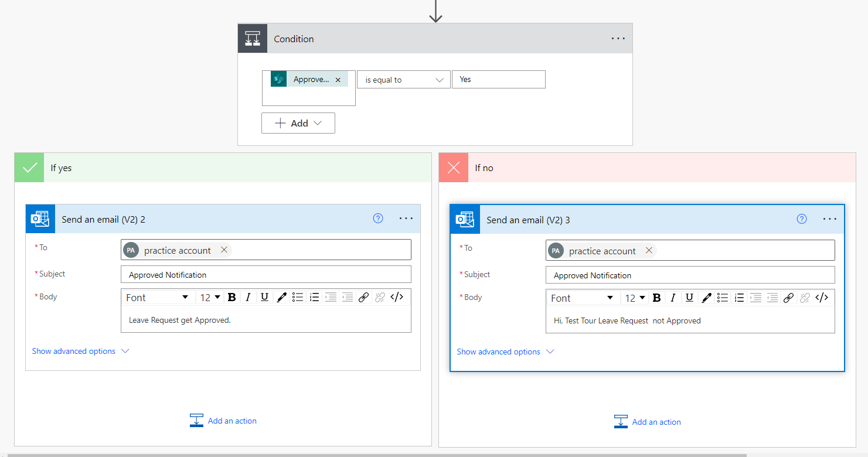Open the 'is equal to' operator dropdown
Viewport: 868px width, 457px height.
pos(404,80)
